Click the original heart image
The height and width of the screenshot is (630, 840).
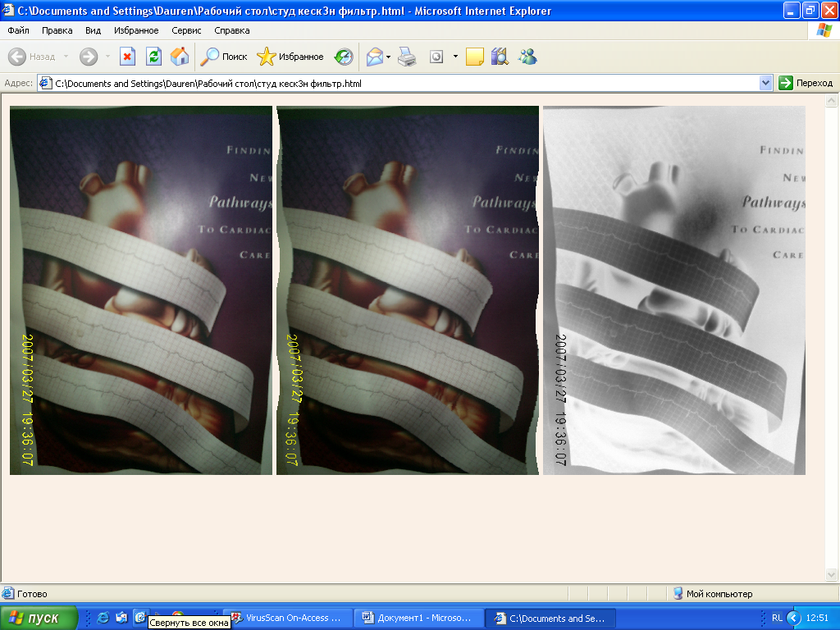141,290
